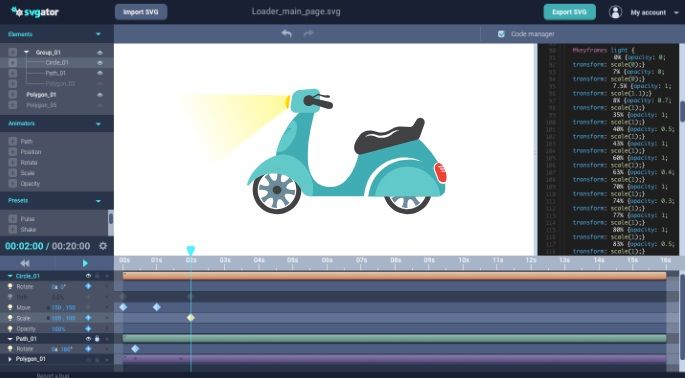Click the Import SVG button

(141, 12)
